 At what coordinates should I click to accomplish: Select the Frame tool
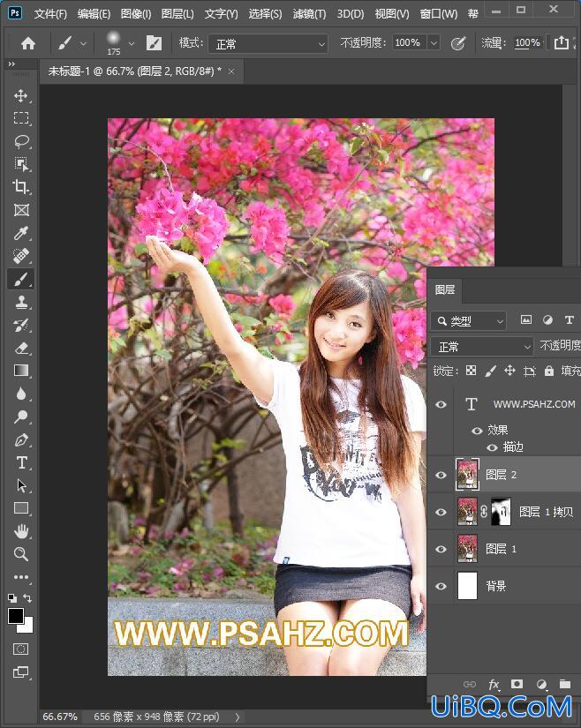21,210
